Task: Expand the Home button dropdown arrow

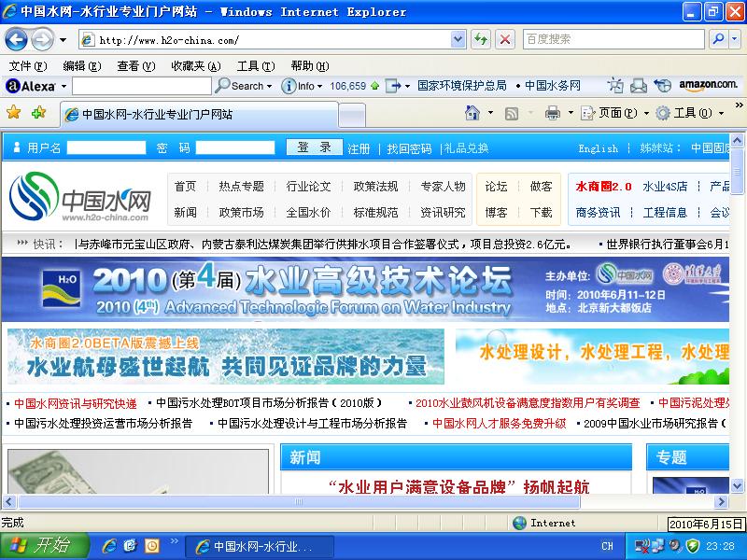Action: coord(490,113)
